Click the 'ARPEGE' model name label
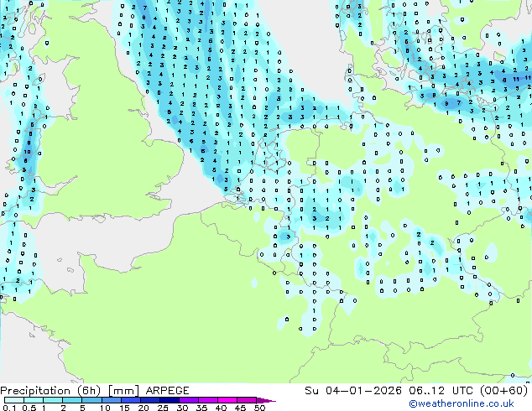 167,391
